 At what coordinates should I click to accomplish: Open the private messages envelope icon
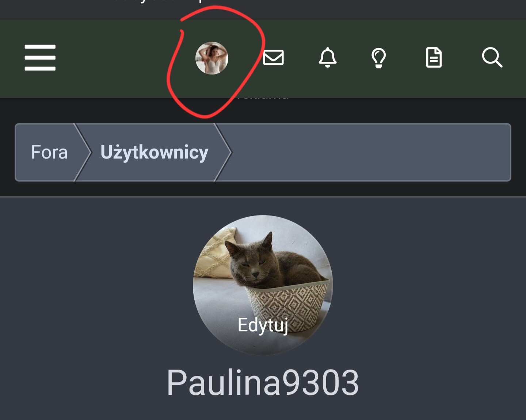[274, 58]
